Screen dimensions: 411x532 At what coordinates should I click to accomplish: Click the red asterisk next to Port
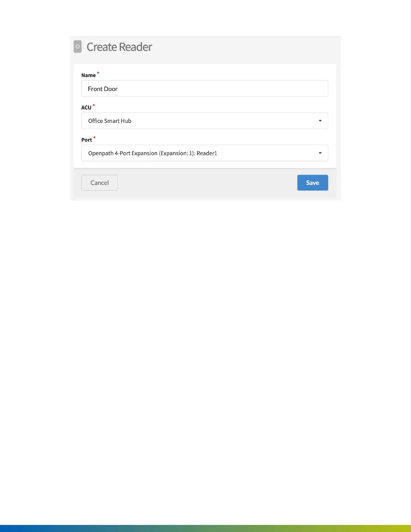coord(94,137)
